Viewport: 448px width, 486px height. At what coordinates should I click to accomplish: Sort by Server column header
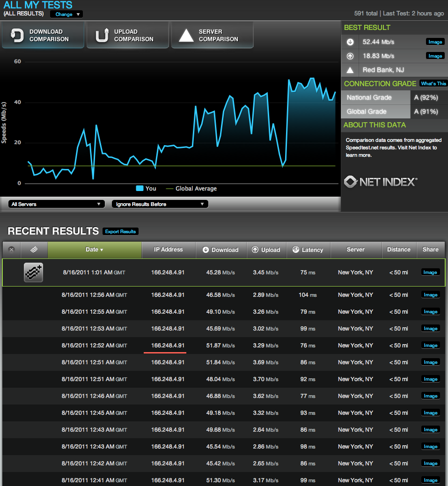click(356, 250)
